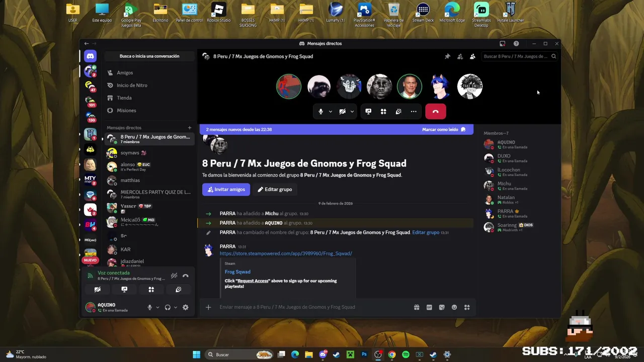Screen dimensions: 644x362
Task: Select Soarinng in members list
Action: click(518, 227)
